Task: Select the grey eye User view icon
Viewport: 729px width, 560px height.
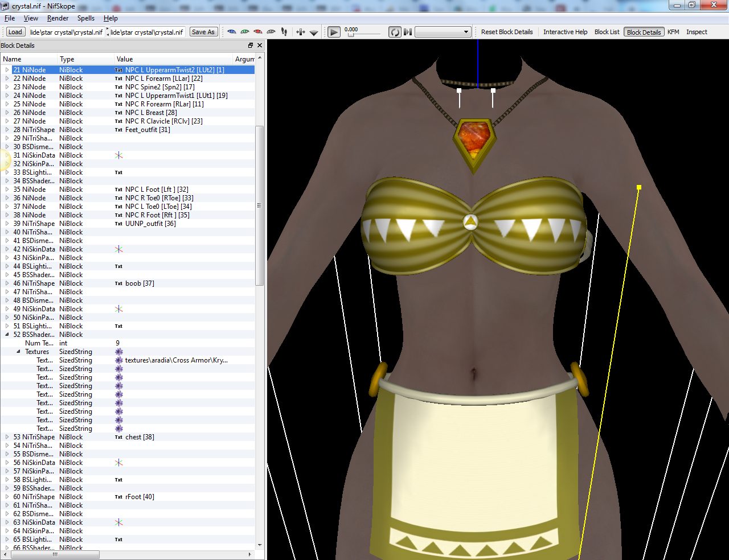Action: click(271, 32)
